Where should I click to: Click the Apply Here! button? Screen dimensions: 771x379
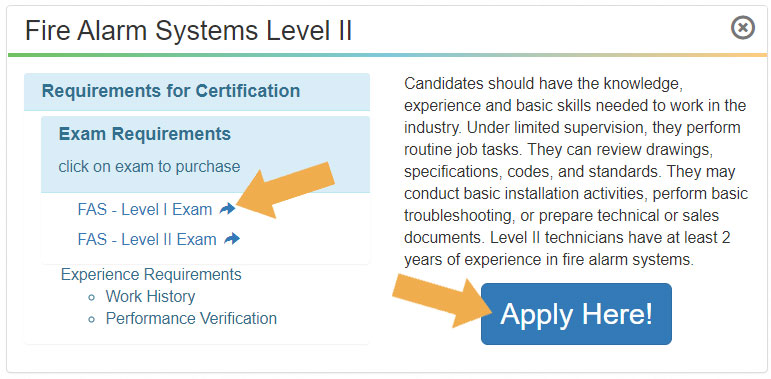(x=576, y=314)
